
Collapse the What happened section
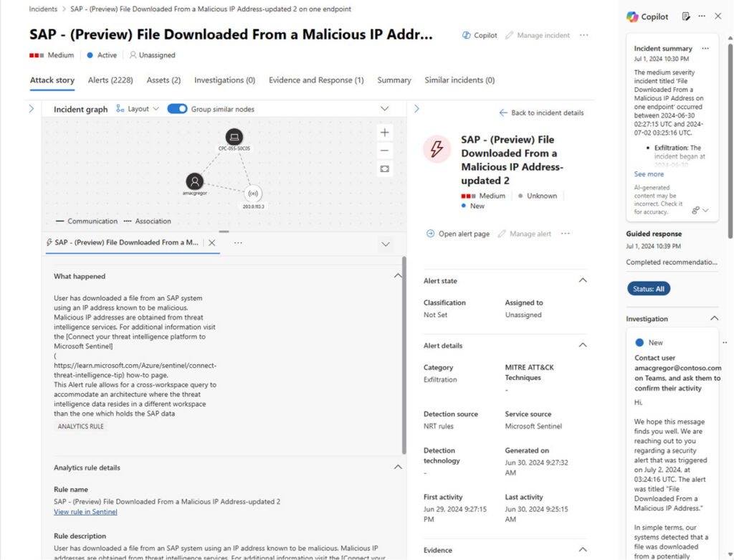398,276
